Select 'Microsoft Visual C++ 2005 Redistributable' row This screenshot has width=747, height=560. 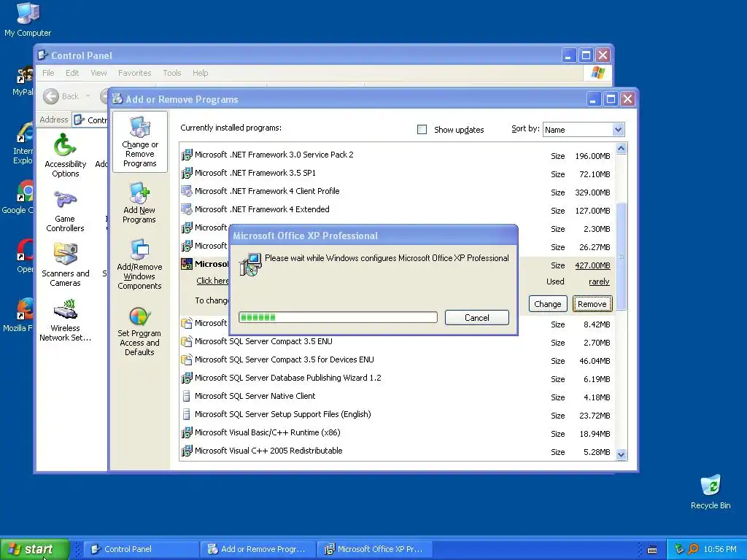397,451
